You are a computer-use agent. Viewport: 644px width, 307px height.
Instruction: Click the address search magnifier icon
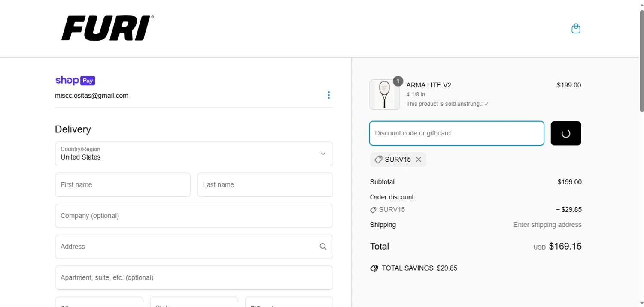coord(323,247)
